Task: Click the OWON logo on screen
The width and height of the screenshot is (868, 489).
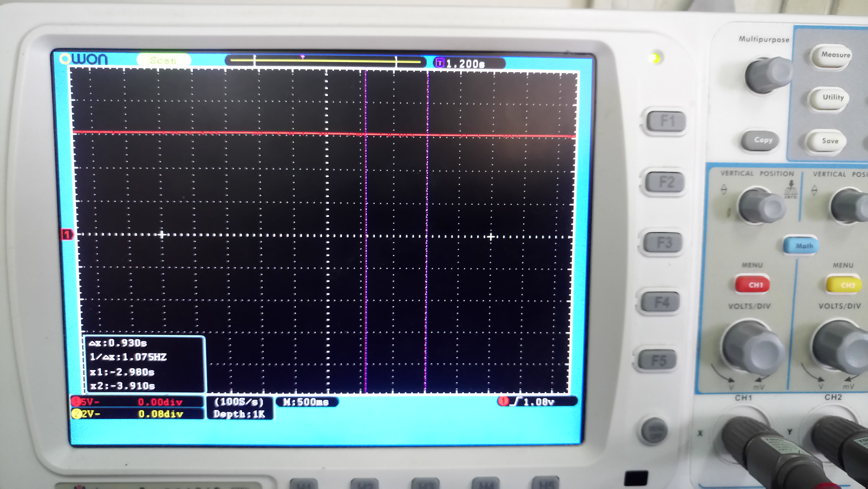Action: click(84, 59)
